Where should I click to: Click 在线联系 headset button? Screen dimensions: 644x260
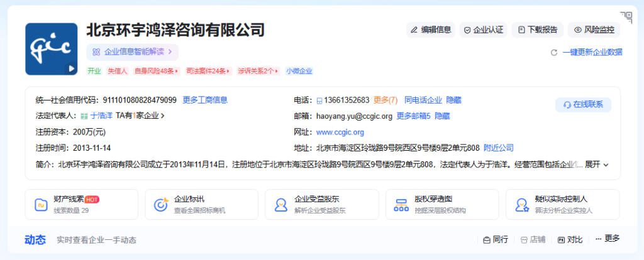[x=583, y=105]
